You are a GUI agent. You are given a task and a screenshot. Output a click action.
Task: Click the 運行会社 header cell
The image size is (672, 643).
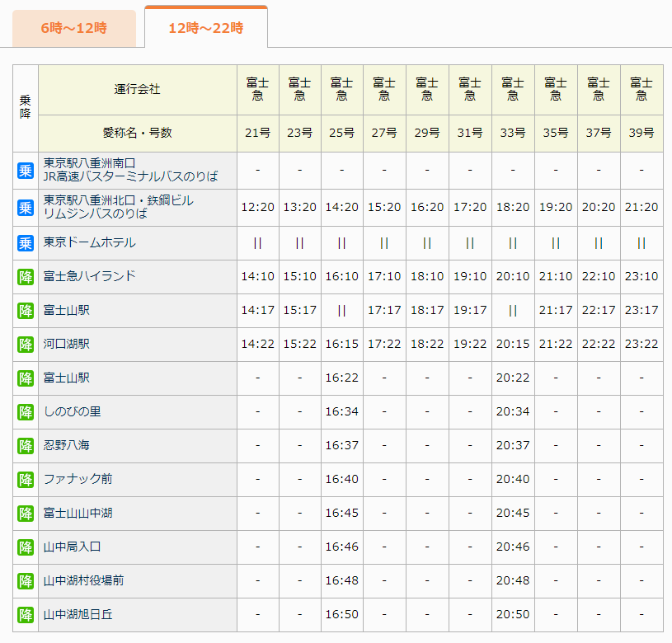138,90
